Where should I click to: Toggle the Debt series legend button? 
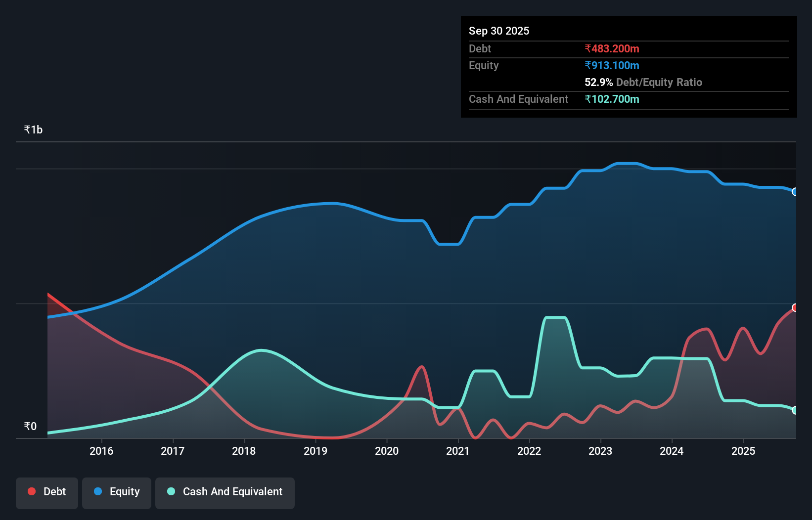tap(47, 493)
